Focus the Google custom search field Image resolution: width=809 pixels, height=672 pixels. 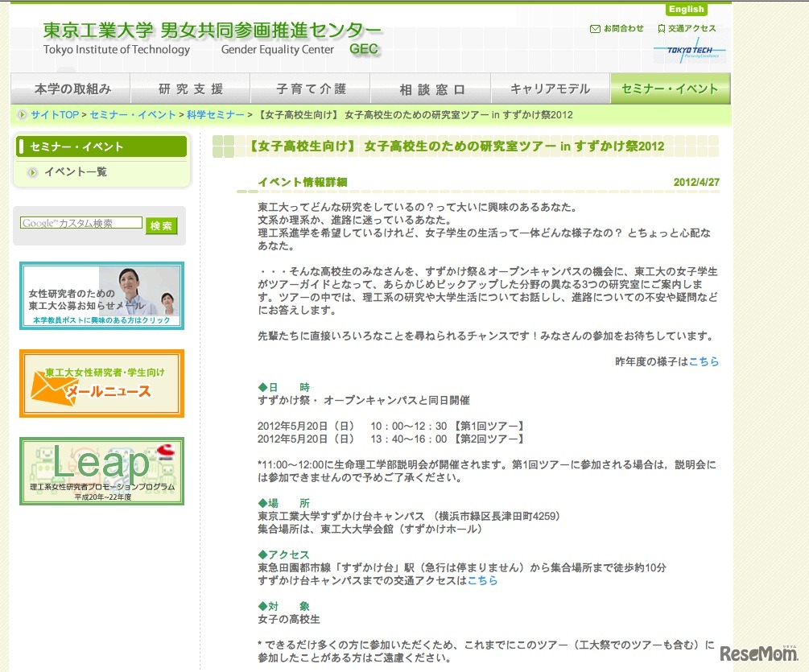(x=81, y=223)
